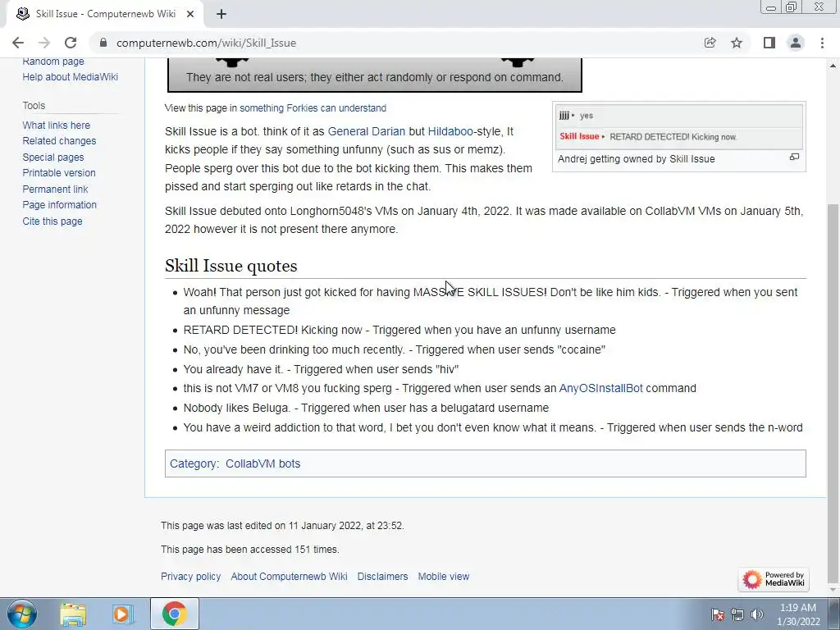Open What links here
Viewport: 840px width, 630px height.
(57, 125)
